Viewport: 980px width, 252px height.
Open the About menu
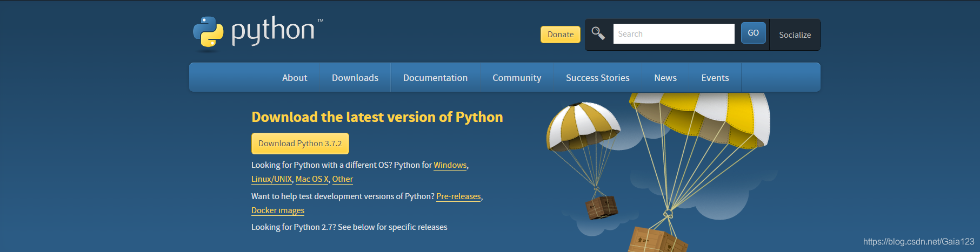point(295,78)
